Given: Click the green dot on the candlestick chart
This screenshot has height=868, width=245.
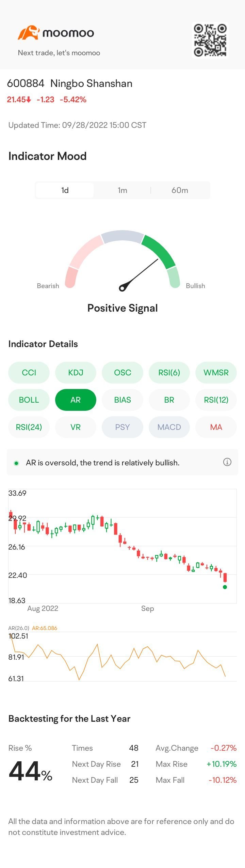Looking at the screenshot, I should pos(225,587).
